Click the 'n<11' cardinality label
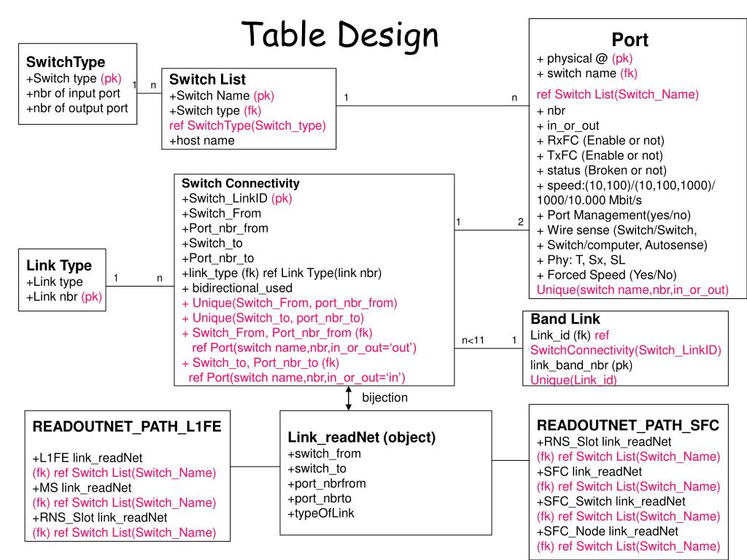 (473, 340)
